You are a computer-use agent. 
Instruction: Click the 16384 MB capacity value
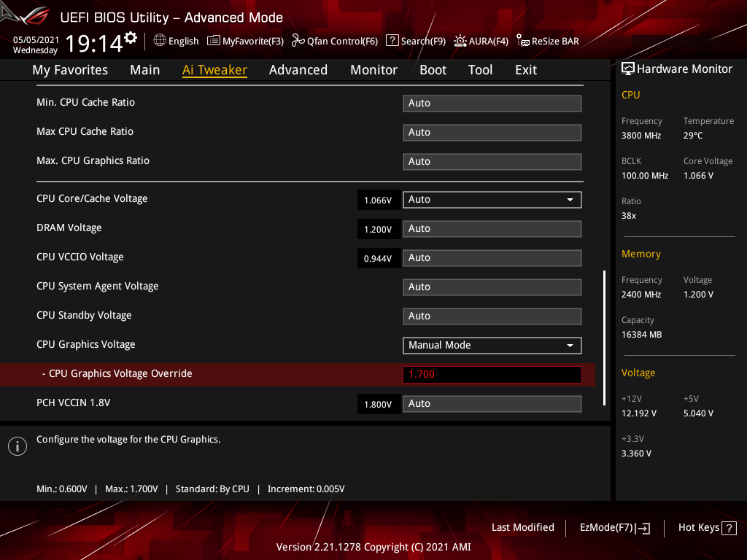[x=642, y=334]
